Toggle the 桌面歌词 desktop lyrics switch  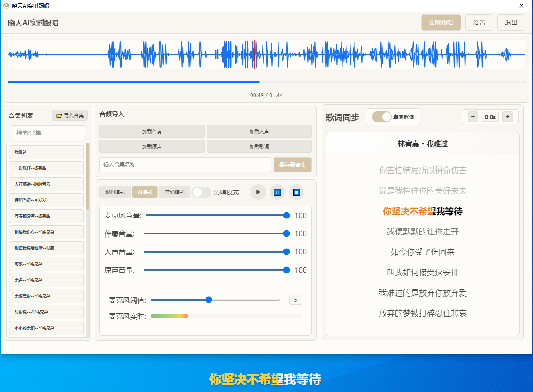tap(382, 117)
